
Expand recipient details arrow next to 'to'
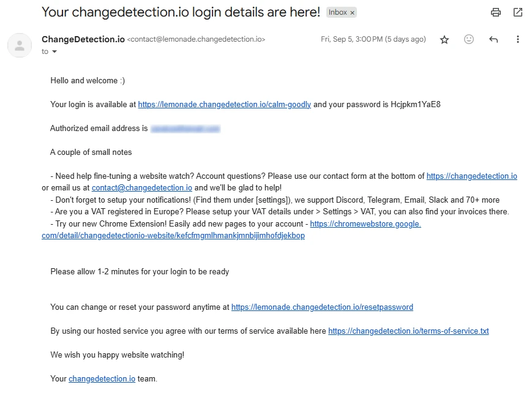[x=54, y=52]
